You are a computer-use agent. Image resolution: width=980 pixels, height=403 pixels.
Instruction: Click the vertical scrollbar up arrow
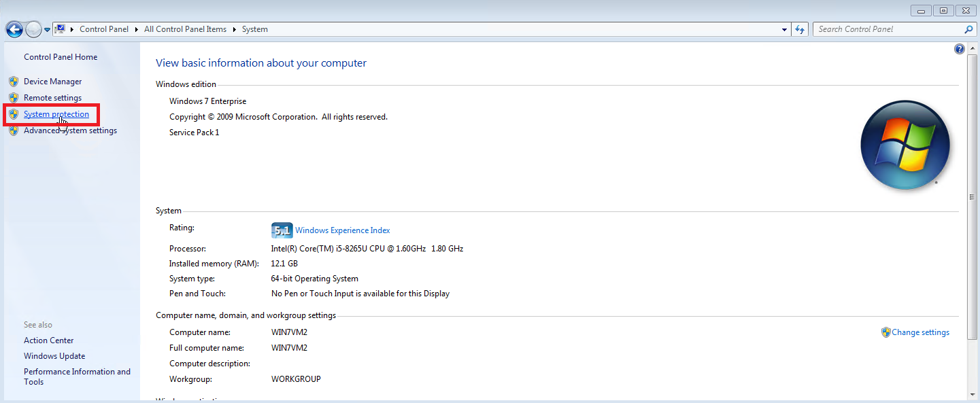pyautogui.click(x=973, y=48)
